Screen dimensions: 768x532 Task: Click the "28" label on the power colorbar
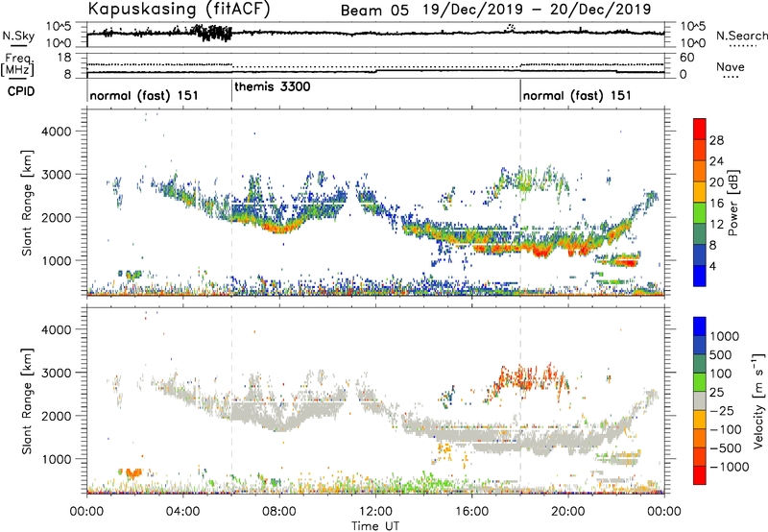(x=716, y=140)
